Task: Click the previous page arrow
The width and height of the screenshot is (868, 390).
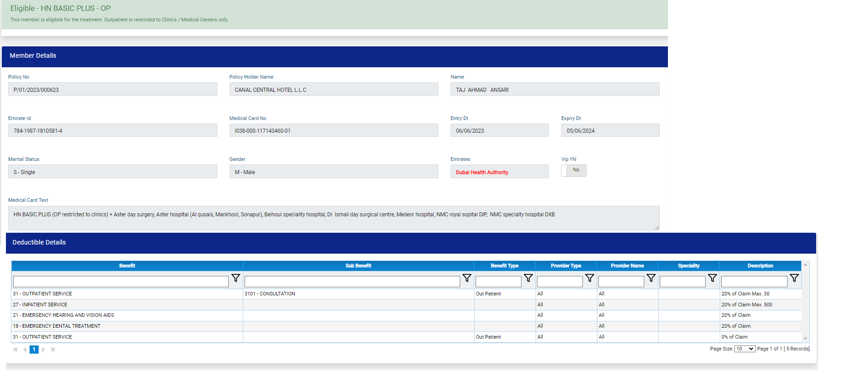Action: (25, 350)
